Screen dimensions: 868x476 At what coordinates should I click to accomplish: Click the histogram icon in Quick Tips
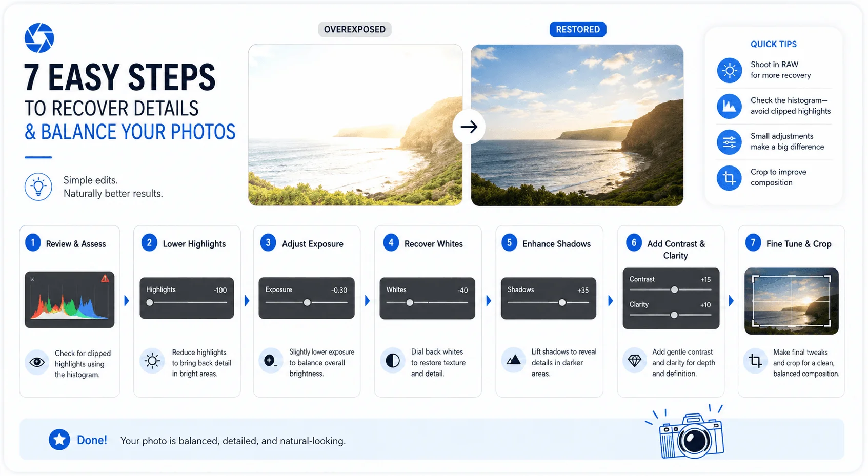(x=730, y=106)
